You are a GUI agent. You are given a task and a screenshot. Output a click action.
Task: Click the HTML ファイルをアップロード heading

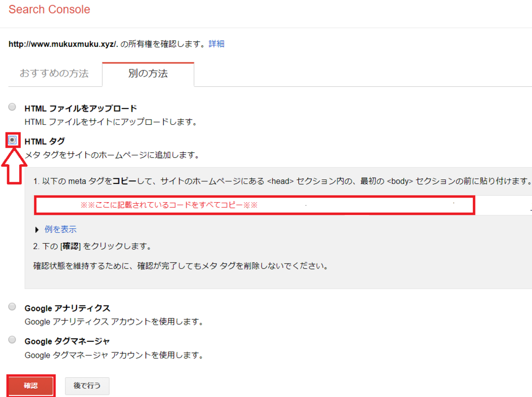click(81, 108)
